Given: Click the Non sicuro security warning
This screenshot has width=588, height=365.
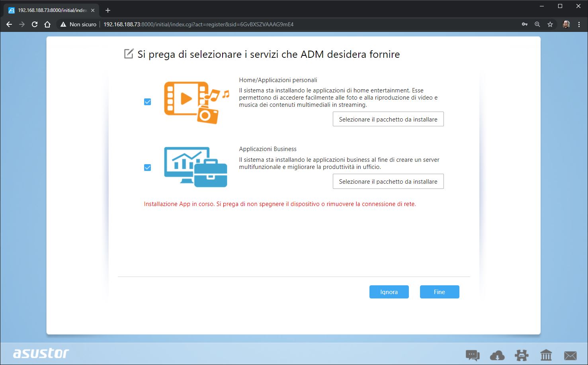Looking at the screenshot, I should click(x=78, y=24).
